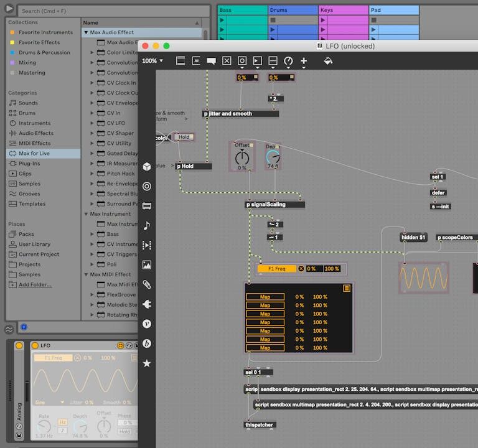Click the star Collections sidebar icon
This screenshot has height=448, width=478.
click(147, 363)
